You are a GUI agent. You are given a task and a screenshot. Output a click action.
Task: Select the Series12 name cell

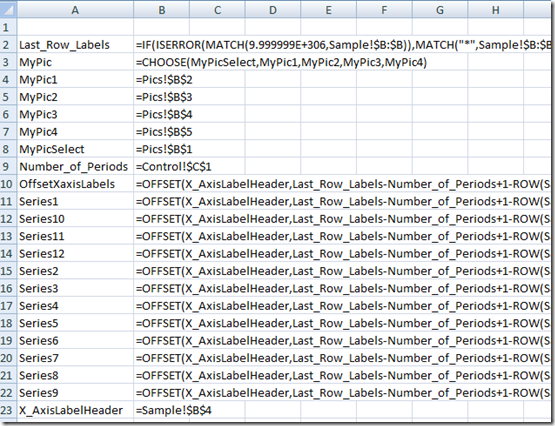pyautogui.click(x=75, y=253)
